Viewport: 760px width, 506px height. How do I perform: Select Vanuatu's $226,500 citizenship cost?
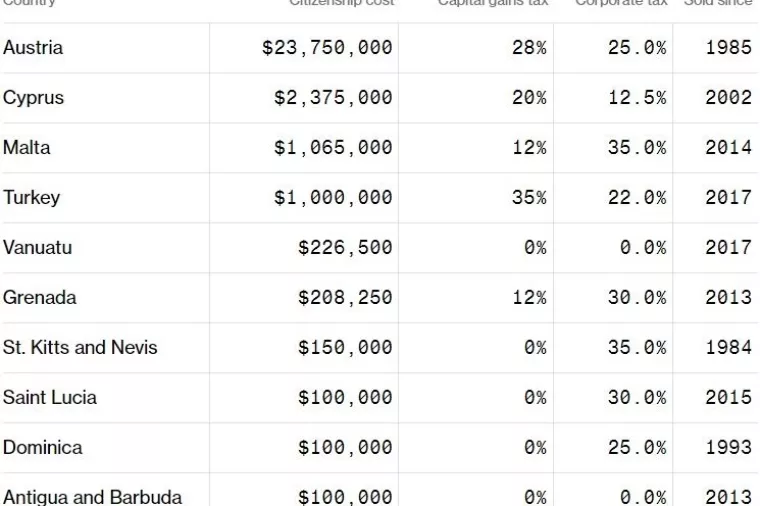pyautogui.click(x=345, y=248)
